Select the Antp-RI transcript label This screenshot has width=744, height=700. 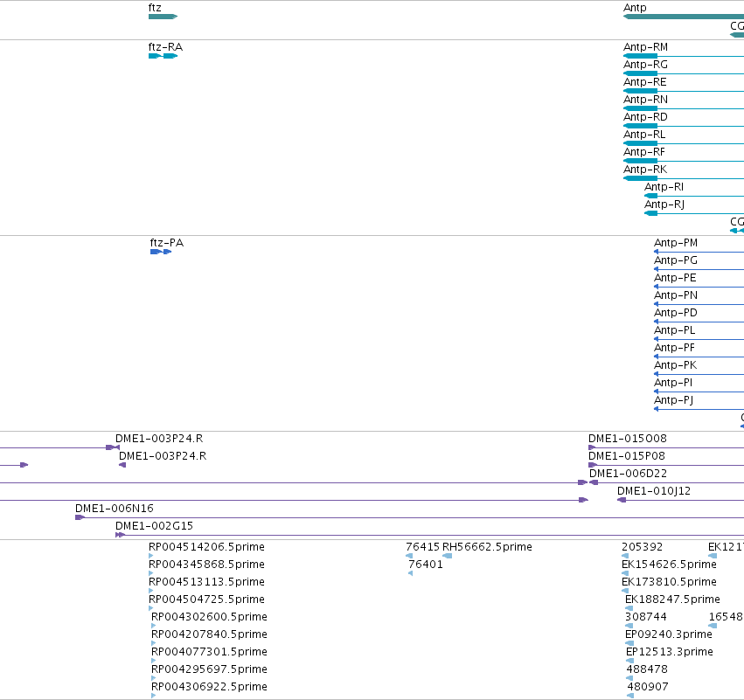[664, 187]
